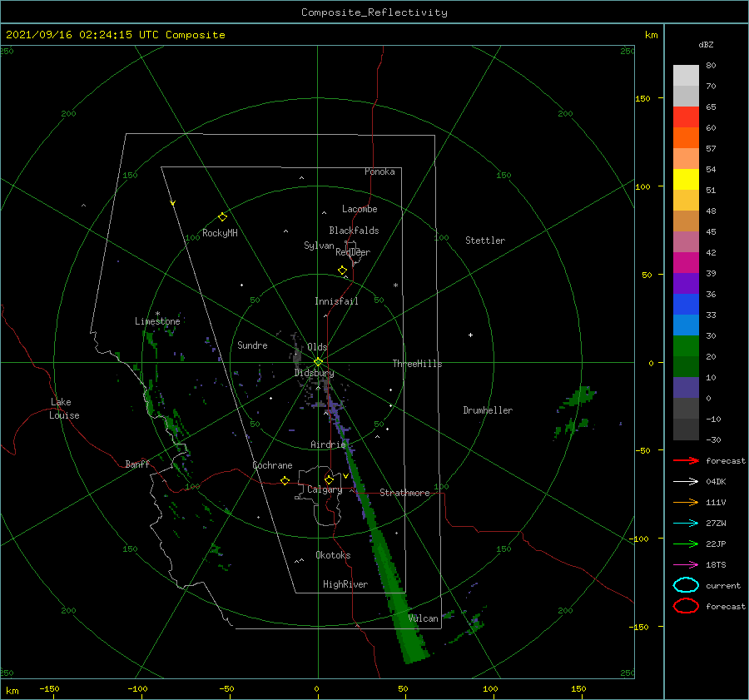Image resolution: width=749 pixels, height=700 pixels.
Task: Pick the cyan 27ZW arrow symbol
Action: coord(686,524)
